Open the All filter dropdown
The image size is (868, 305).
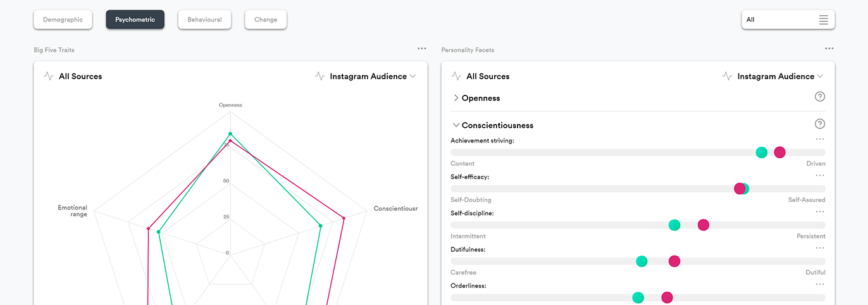788,20
